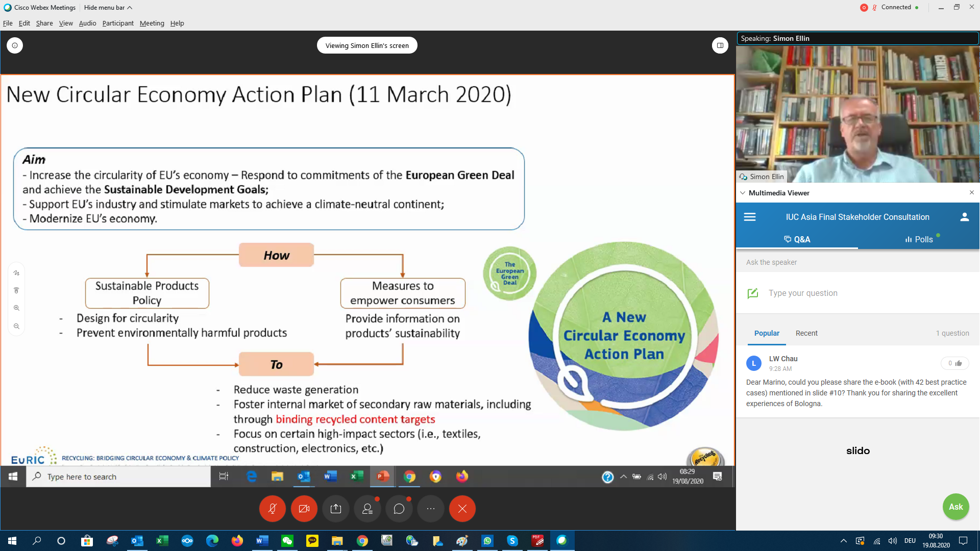
Task: Click Hide menu bar chevron
Action: 130,8
